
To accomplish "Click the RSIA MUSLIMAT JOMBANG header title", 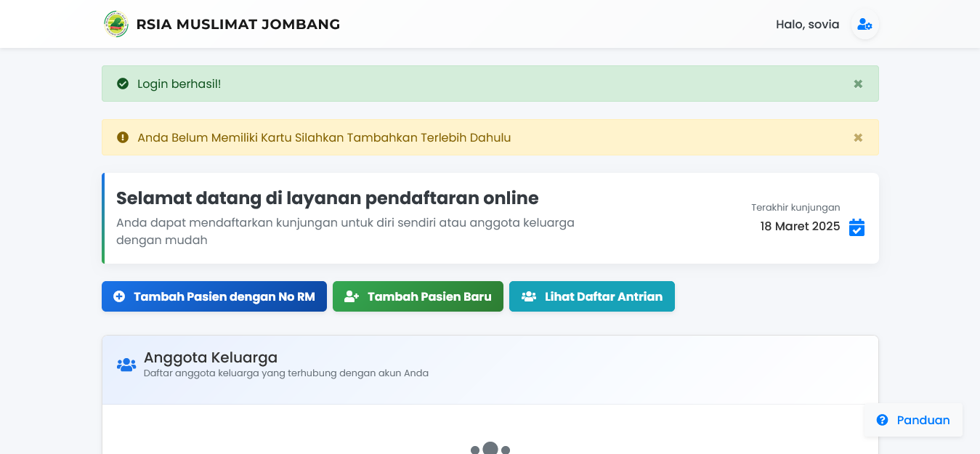I will click(236, 24).
